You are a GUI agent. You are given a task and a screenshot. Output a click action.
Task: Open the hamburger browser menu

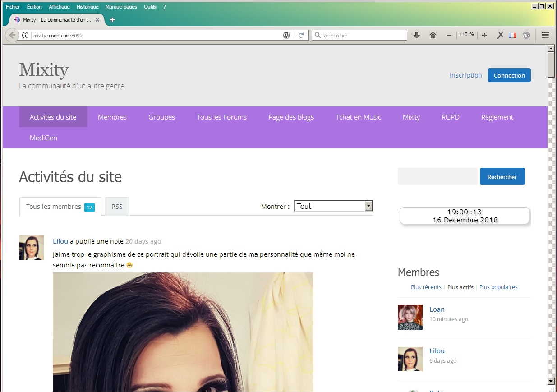pos(545,35)
